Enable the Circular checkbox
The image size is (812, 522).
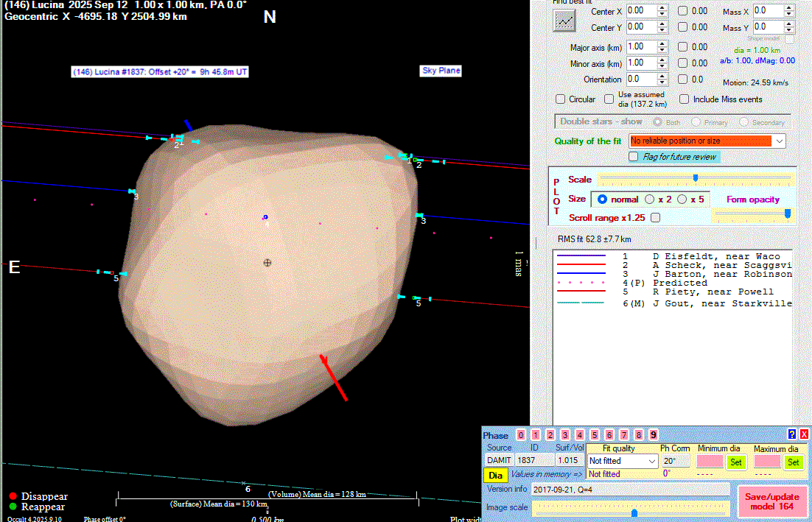[x=561, y=99]
